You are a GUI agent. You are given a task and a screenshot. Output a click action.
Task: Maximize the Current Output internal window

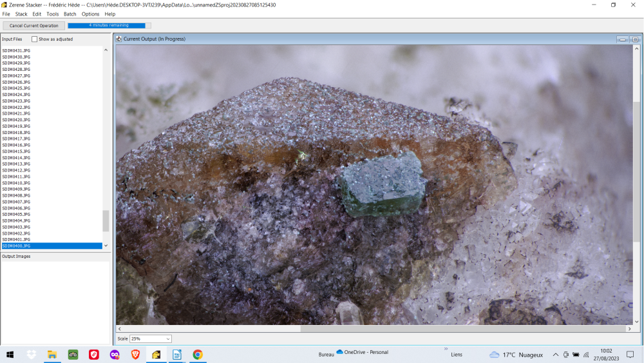point(634,39)
